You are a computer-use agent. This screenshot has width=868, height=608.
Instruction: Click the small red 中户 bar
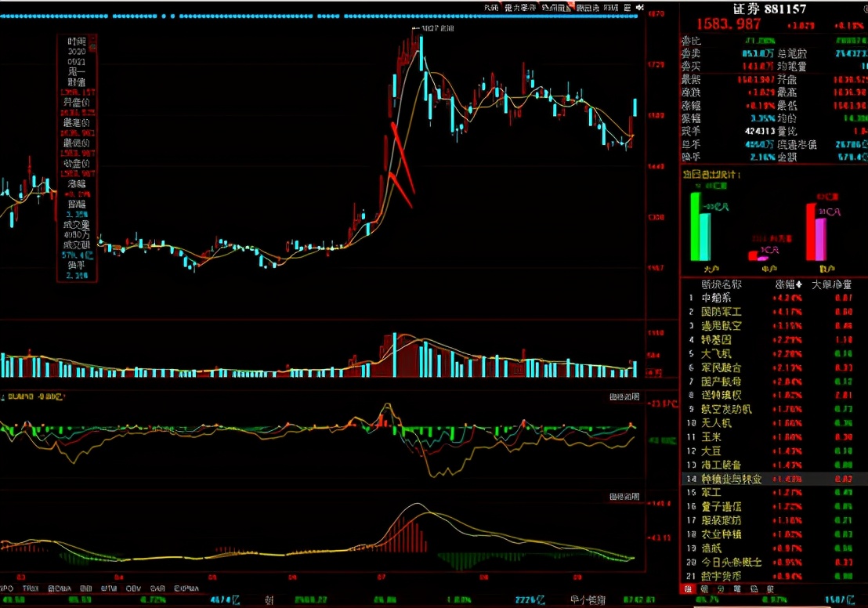pyautogui.click(x=753, y=256)
